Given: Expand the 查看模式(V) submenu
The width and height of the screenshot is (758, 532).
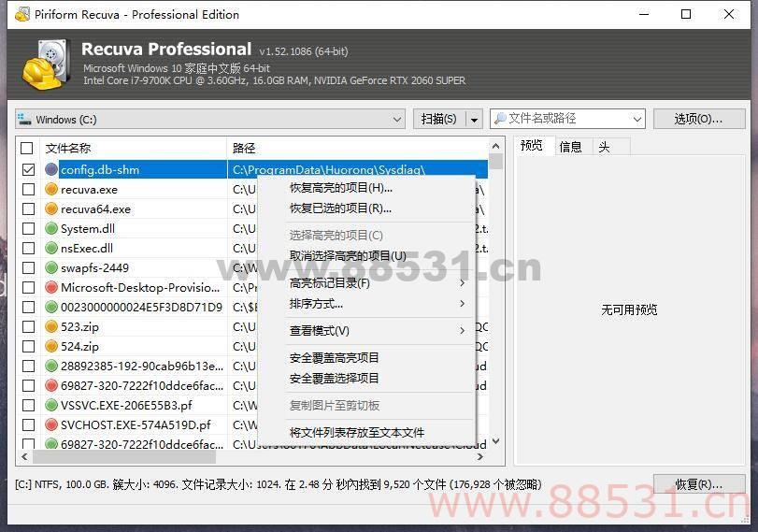Looking at the screenshot, I should click(462, 330).
